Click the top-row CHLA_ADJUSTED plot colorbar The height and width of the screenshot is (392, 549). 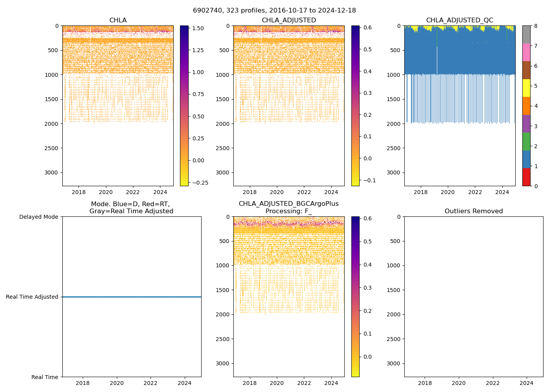click(x=355, y=106)
